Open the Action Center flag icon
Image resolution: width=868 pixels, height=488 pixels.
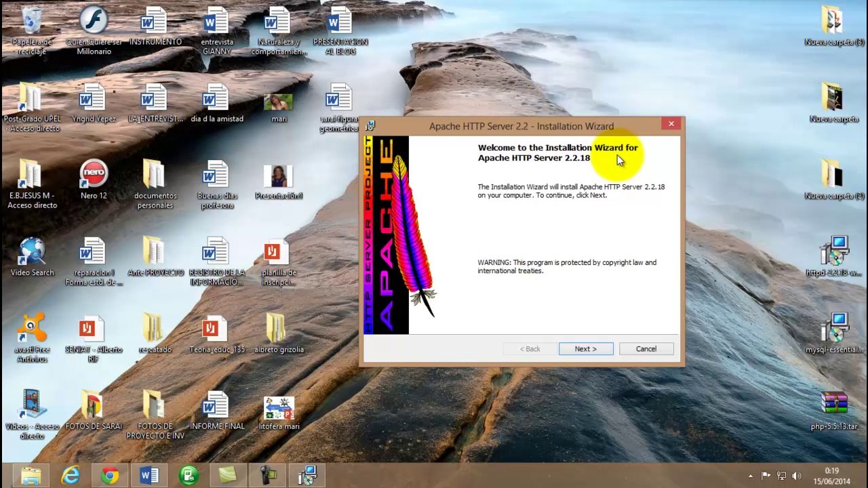click(766, 476)
